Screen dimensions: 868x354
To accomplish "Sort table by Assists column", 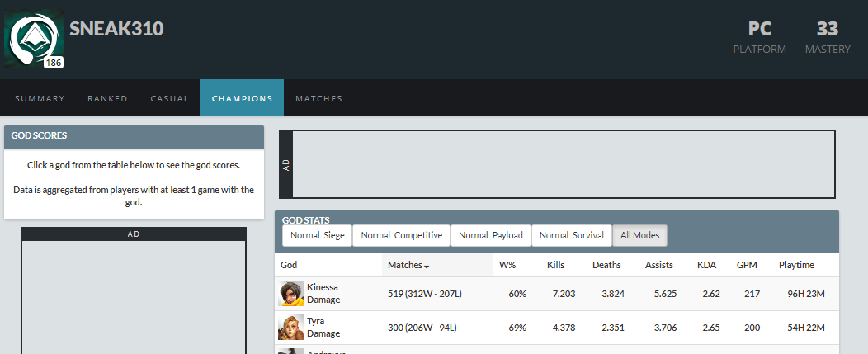I will [x=658, y=265].
